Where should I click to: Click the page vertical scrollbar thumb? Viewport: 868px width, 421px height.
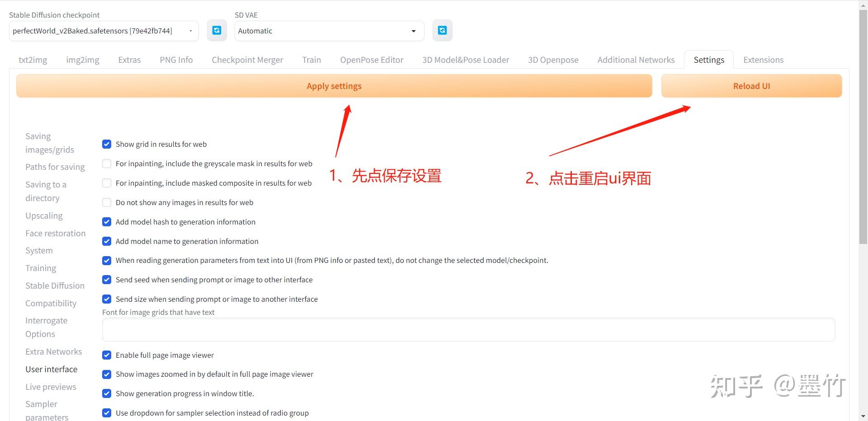[x=863, y=126]
